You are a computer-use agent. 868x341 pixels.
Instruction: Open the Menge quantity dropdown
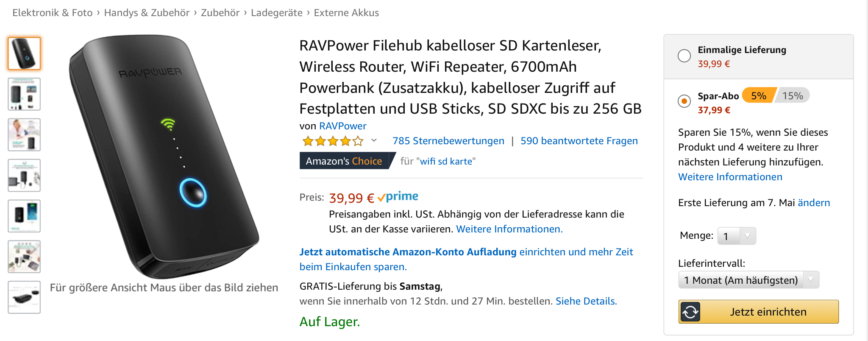pyautogui.click(x=736, y=236)
